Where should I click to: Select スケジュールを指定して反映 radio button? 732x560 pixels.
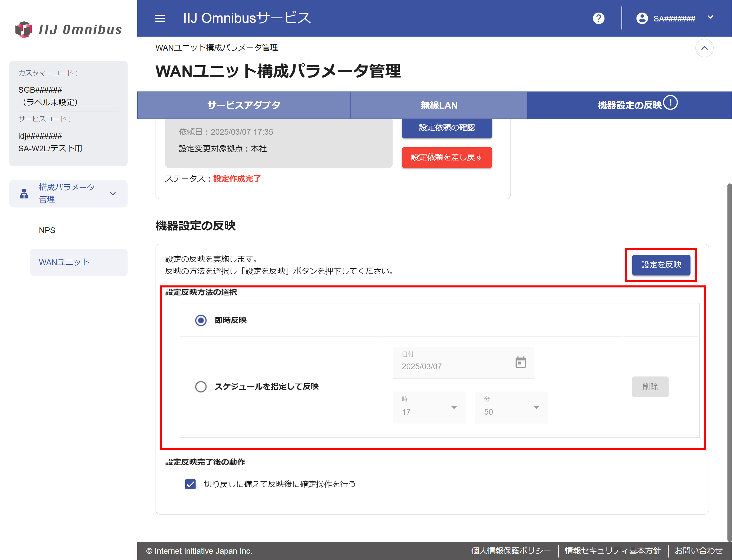coord(200,387)
